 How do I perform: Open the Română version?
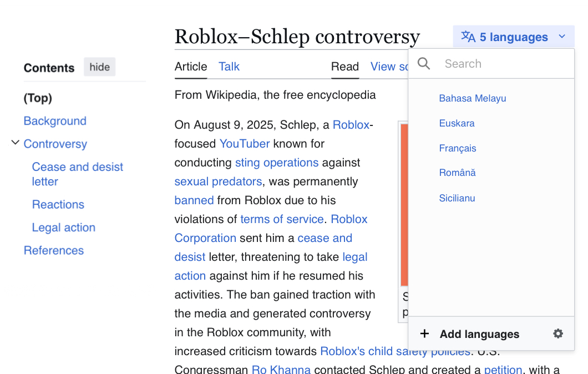[458, 173]
